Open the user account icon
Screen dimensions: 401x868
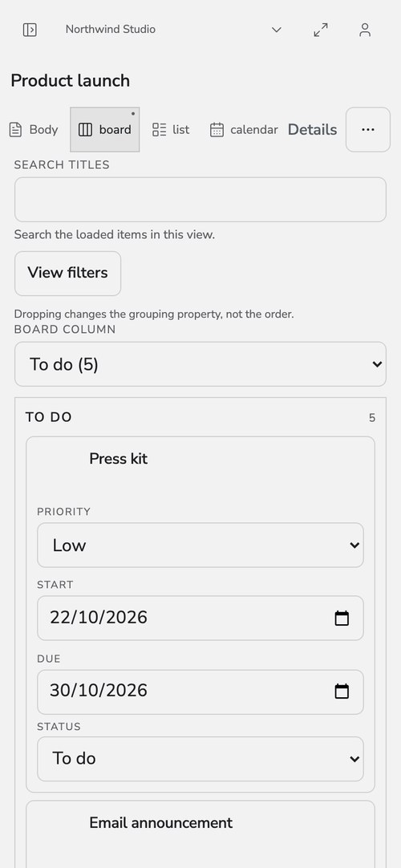364,30
